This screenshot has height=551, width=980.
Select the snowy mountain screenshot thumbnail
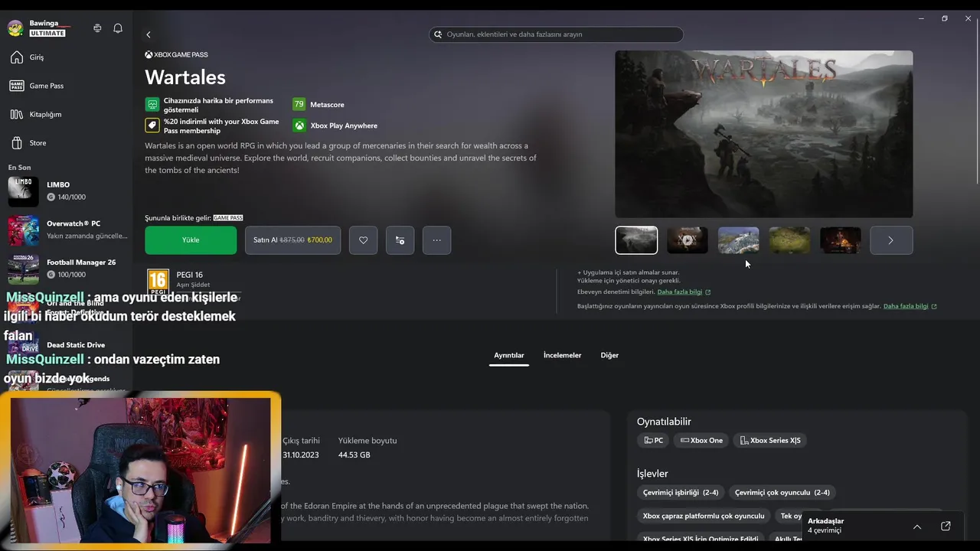(738, 240)
